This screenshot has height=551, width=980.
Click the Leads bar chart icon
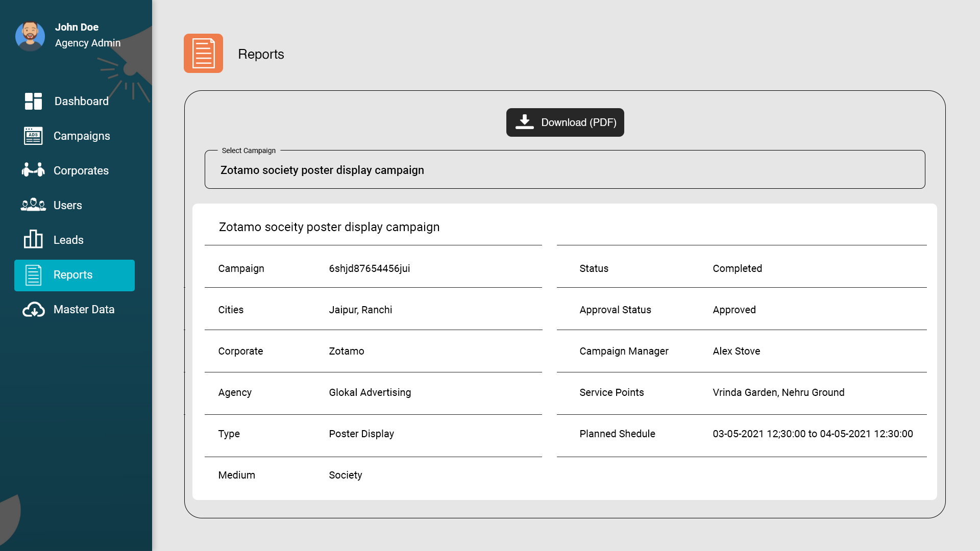pyautogui.click(x=33, y=239)
